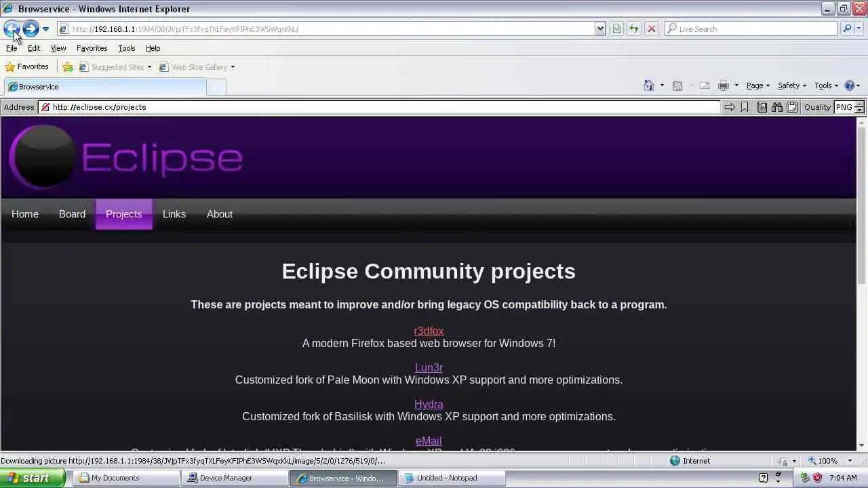This screenshot has height=488, width=868.
Task: Expand the Home button dropdown arrow
Action: click(x=662, y=85)
